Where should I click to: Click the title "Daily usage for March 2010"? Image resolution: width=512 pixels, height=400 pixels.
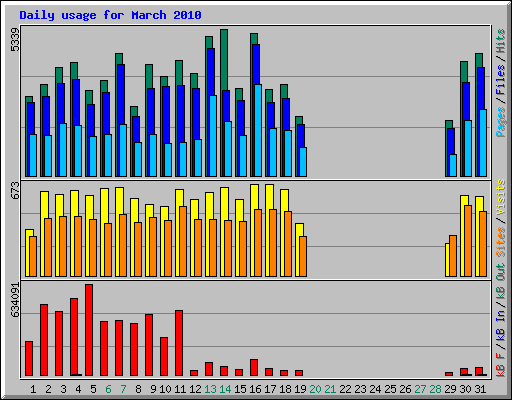(110, 15)
